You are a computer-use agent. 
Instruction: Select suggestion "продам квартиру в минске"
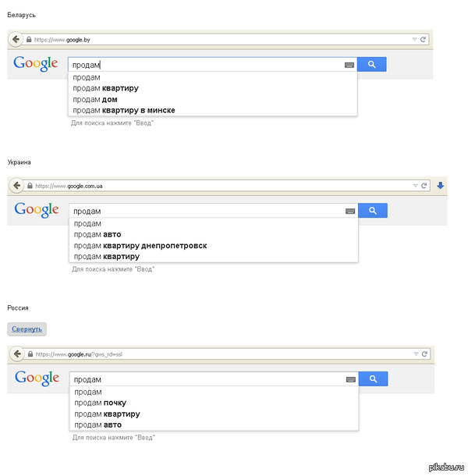[124, 110]
